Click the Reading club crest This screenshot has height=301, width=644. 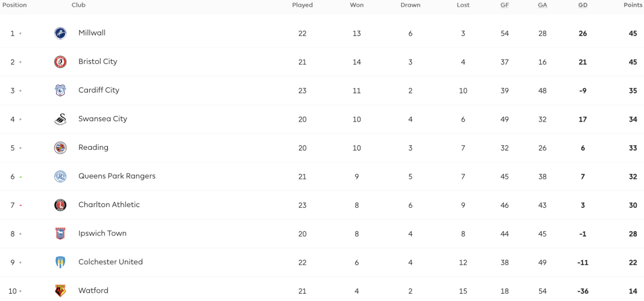tap(60, 147)
